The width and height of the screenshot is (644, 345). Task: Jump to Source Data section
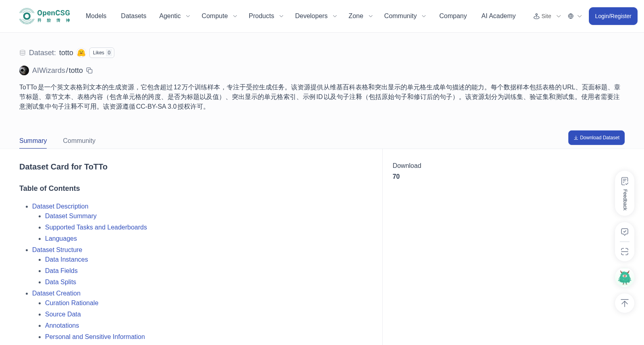63,314
